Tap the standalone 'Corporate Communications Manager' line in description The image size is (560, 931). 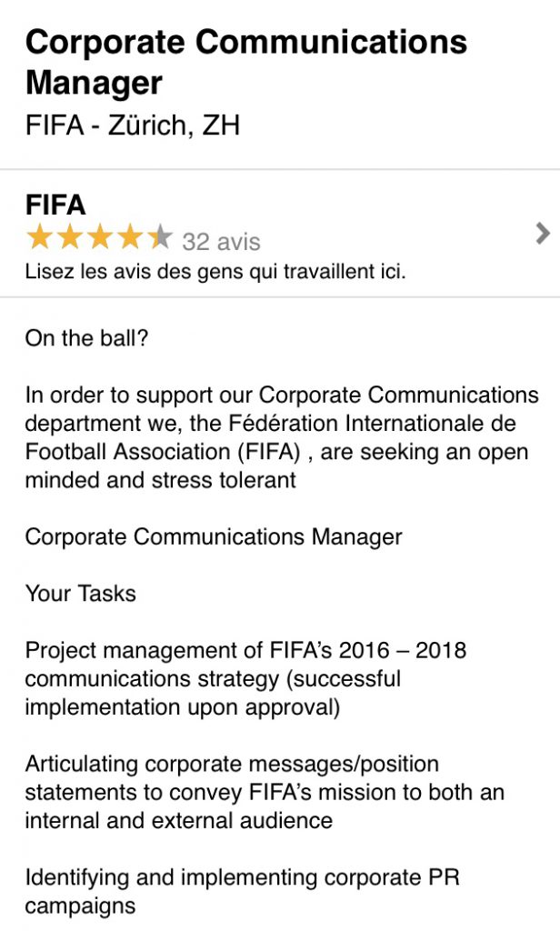point(213,537)
